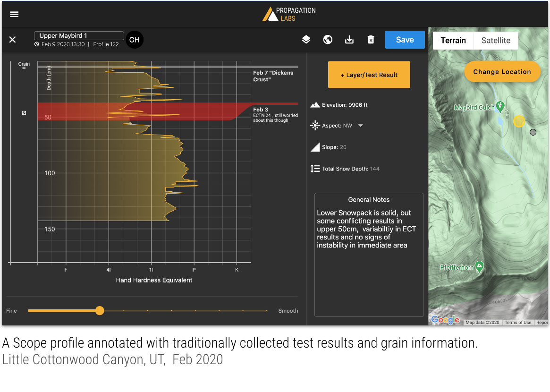Click the Propagation Labs logo
The width and height of the screenshot is (550, 392).
coord(289,14)
